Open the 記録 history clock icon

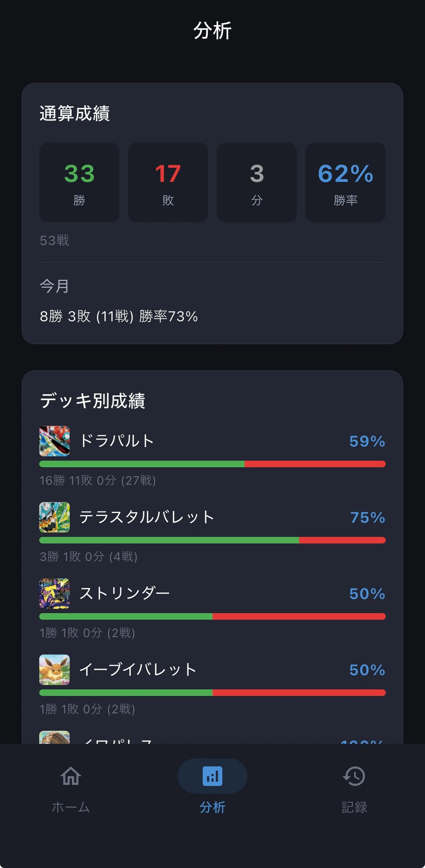(354, 776)
